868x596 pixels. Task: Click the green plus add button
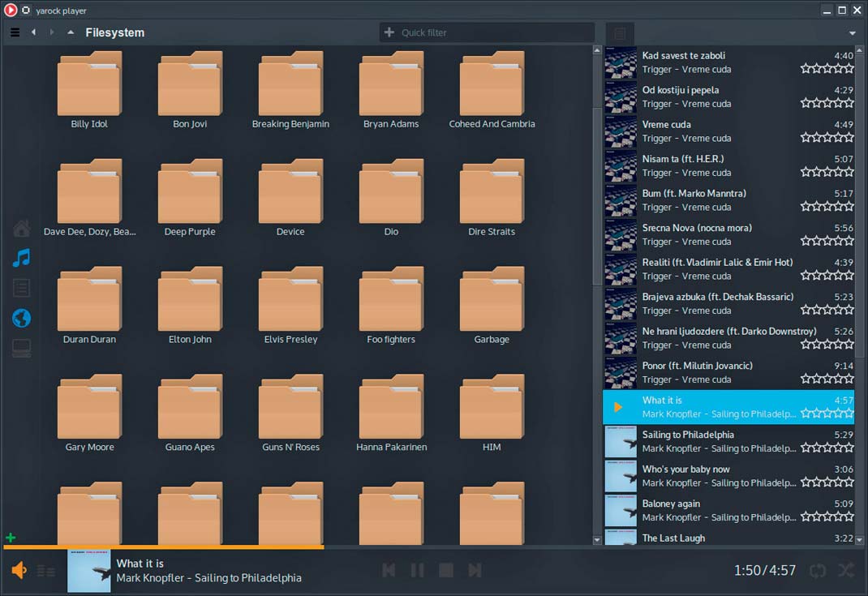[x=11, y=538]
